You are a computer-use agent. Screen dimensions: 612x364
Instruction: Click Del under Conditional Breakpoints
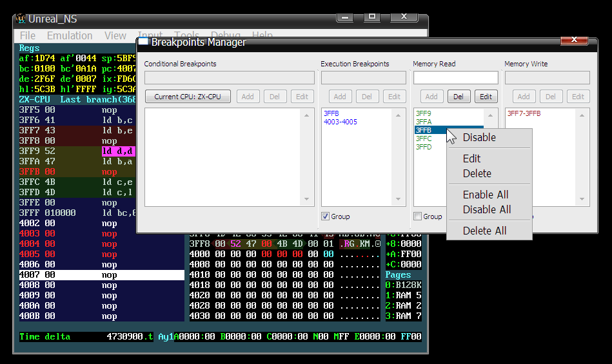click(x=275, y=97)
